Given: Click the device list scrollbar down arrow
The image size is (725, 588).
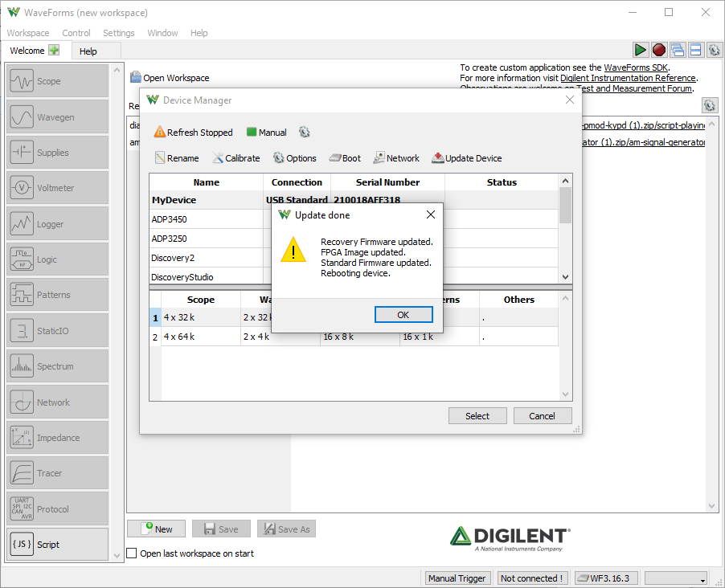Looking at the screenshot, I should click(x=565, y=277).
